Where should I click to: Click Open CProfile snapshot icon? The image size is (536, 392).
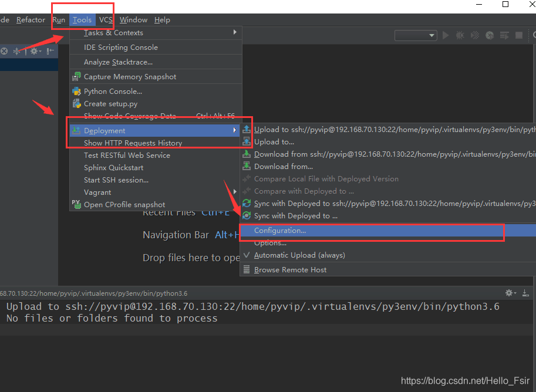click(76, 204)
